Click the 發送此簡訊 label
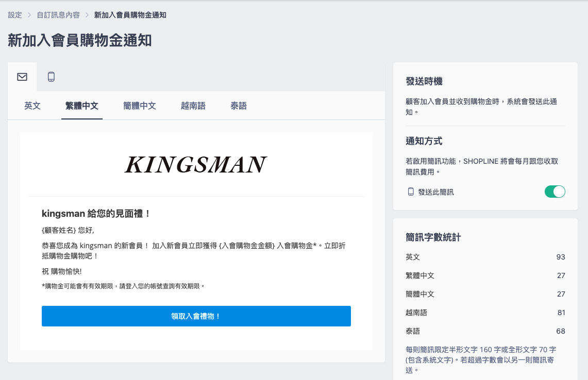588x380 pixels. [436, 192]
